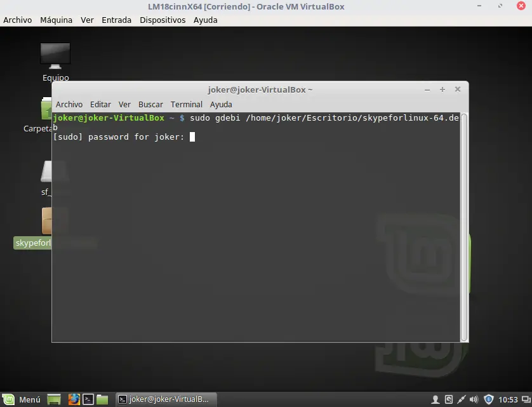Open VirtualBox Ayuda menu
The image size is (532, 407).
(205, 20)
